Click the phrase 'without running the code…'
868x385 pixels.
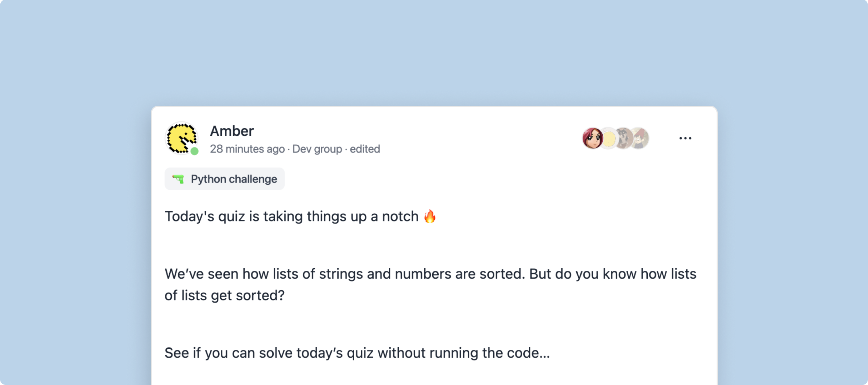pos(464,353)
